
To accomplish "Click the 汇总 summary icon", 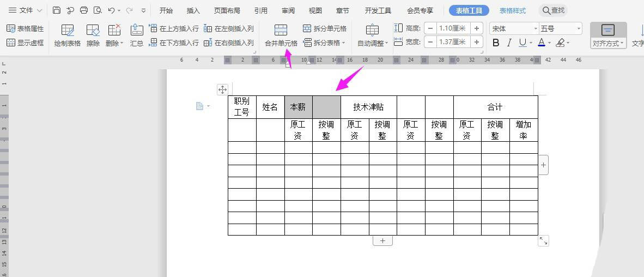I will (x=137, y=35).
